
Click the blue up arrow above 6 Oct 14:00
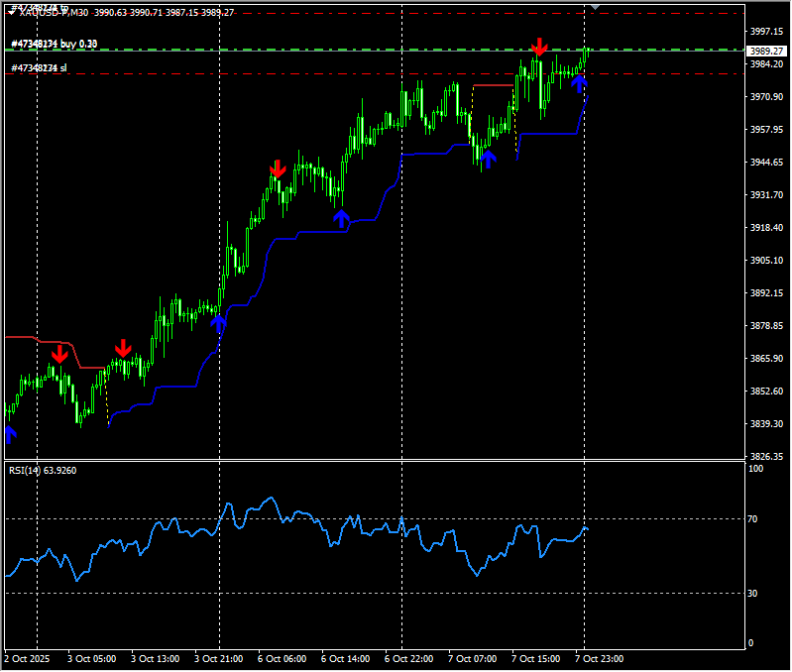click(x=342, y=218)
